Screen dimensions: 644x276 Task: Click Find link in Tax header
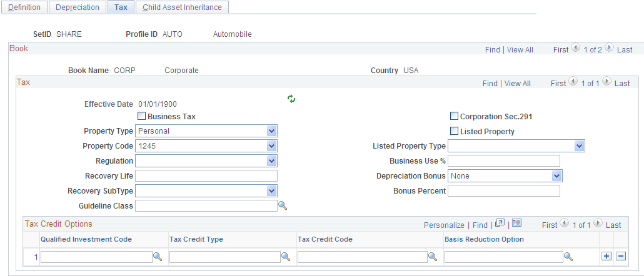[x=490, y=83]
